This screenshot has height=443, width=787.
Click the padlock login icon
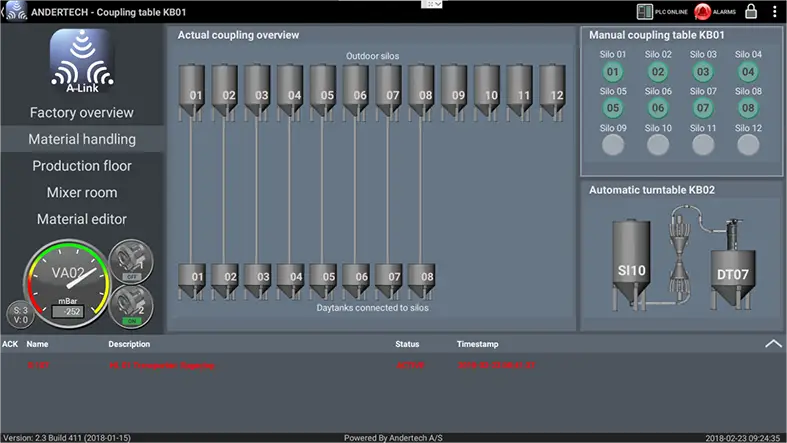[750, 12]
